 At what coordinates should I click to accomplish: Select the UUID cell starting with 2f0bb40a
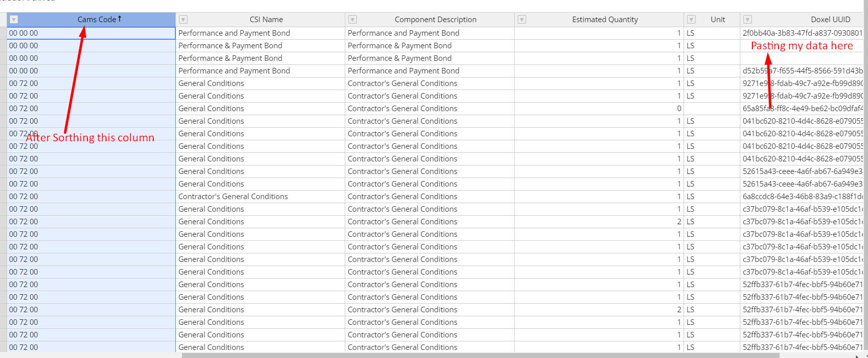(802, 33)
